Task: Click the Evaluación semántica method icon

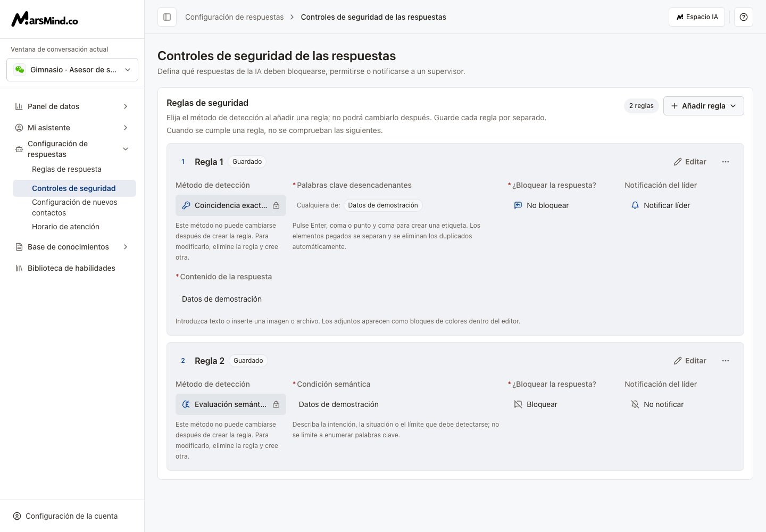Action: click(186, 404)
